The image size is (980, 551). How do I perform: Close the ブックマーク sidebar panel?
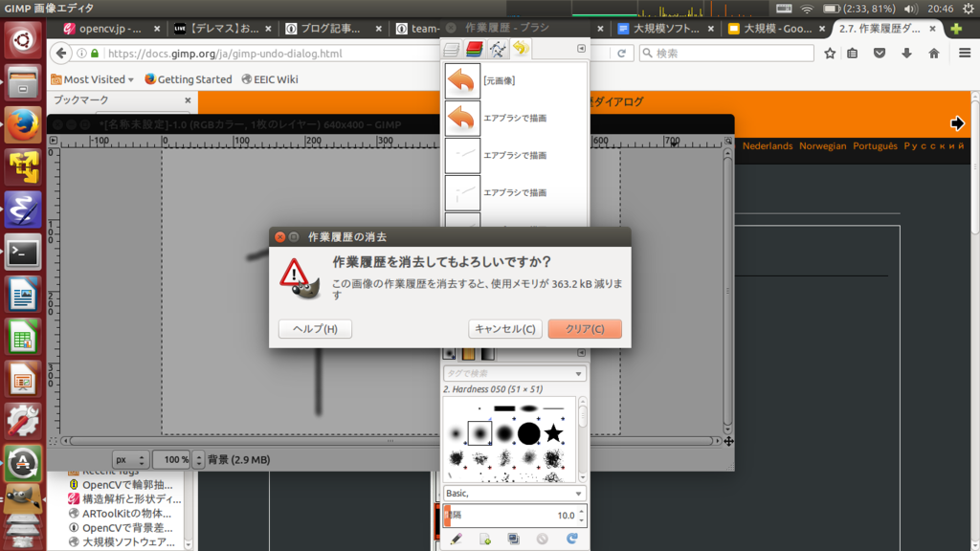[x=188, y=99]
